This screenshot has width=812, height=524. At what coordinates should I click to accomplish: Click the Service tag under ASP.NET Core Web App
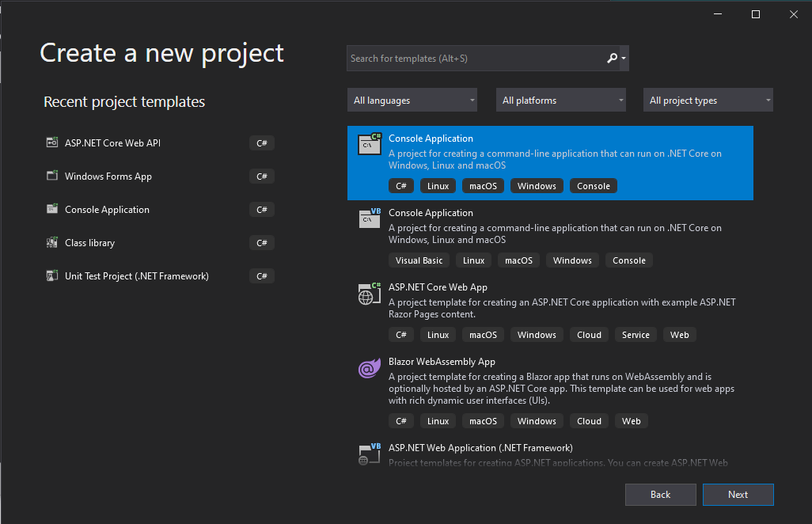[636, 335]
